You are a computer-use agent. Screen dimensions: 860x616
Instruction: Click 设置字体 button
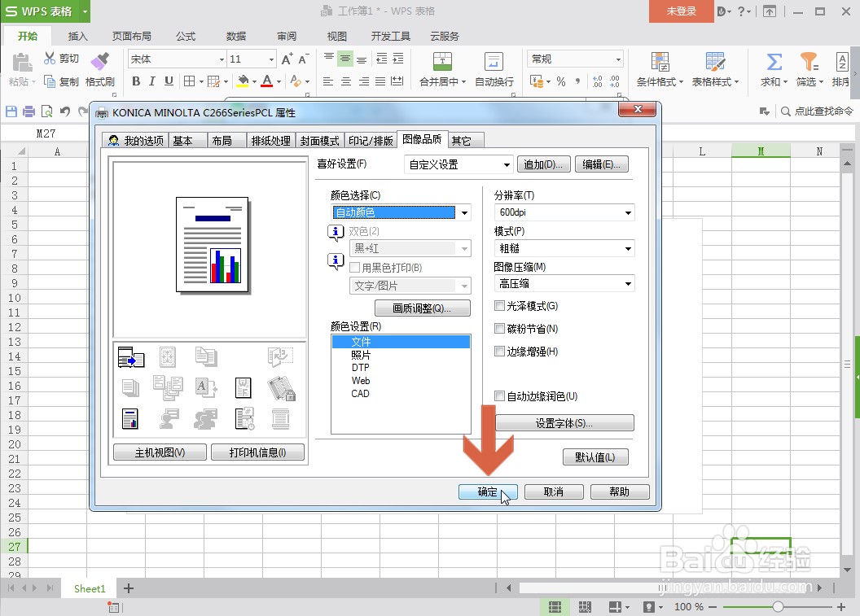(564, 423)
